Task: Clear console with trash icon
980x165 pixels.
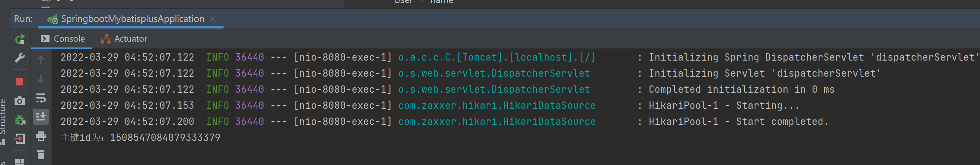Action: (41, 154)
